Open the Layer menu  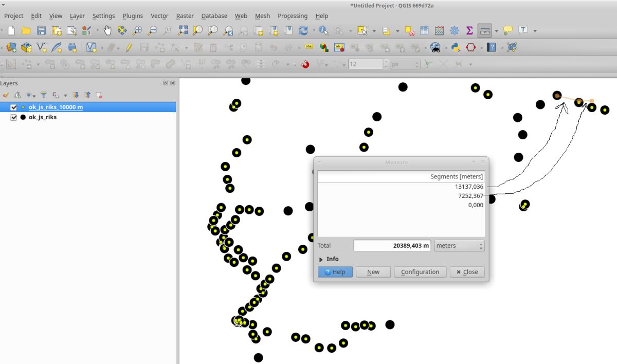(77, 16)
